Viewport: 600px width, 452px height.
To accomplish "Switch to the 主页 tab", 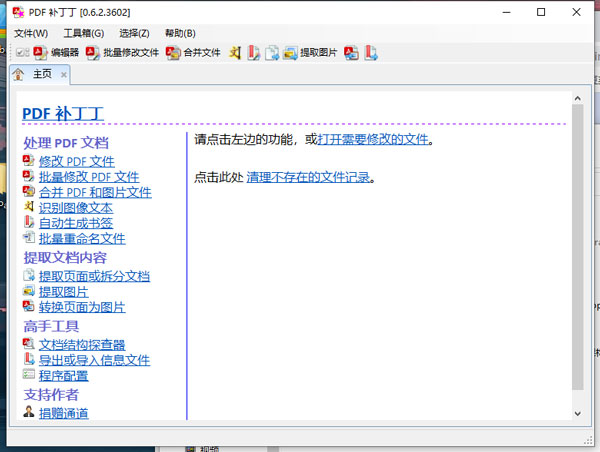I will [42, 74].
